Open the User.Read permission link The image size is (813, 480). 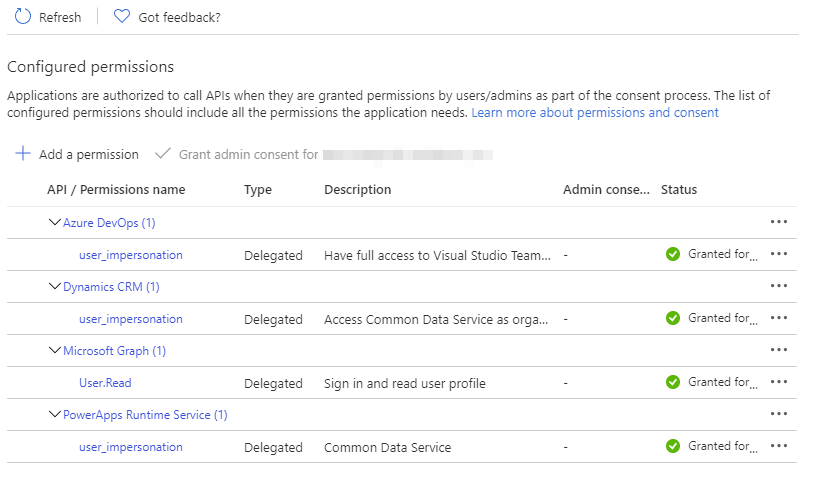point(105,383)
